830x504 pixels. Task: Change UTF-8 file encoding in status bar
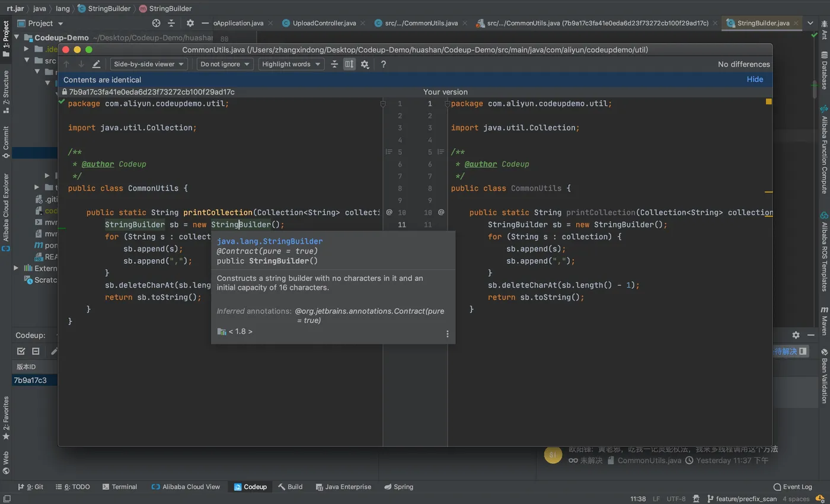(676, 499)
